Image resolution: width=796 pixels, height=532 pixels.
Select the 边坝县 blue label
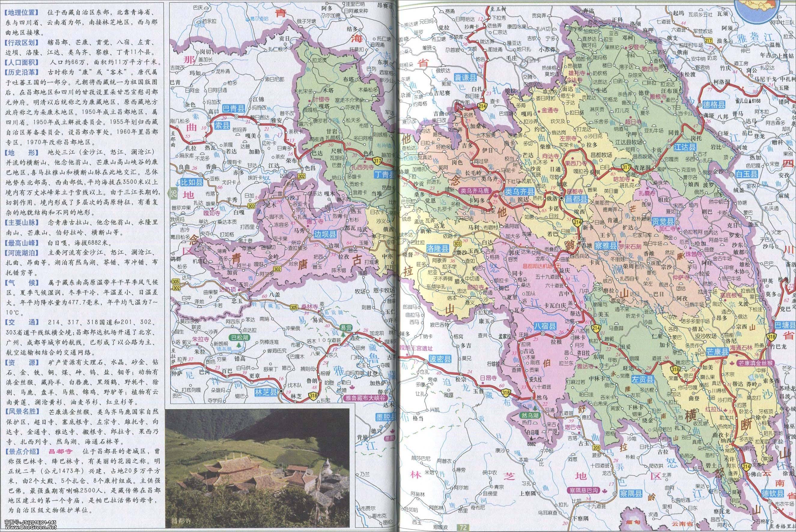tap(325, 234)
